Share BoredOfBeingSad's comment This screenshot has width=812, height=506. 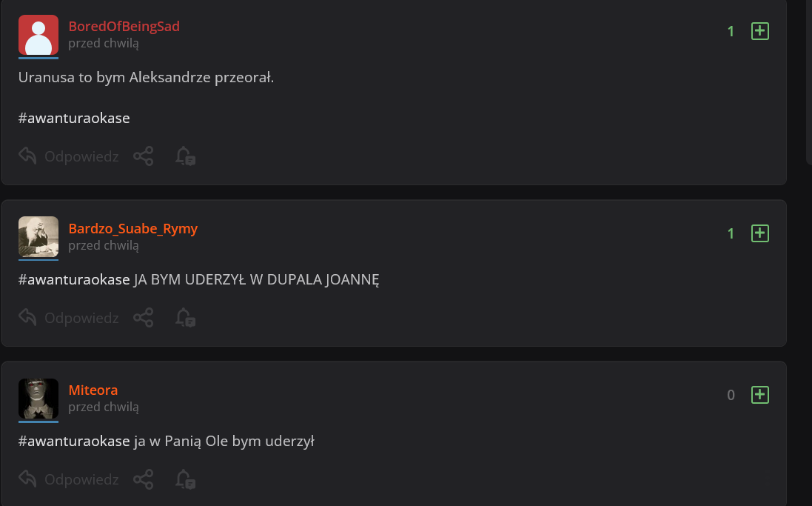(144, 156)
